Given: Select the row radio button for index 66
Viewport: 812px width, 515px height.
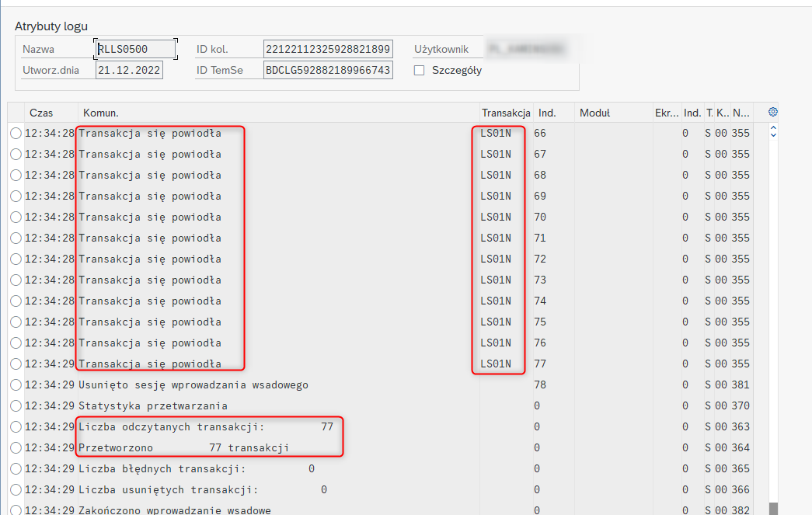Looking at the screenshot, I should (16, 134).
